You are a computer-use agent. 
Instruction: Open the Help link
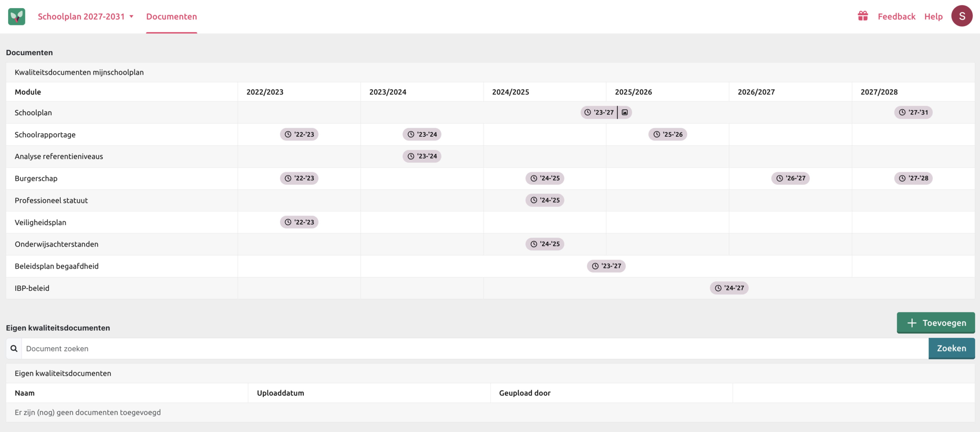(x=933, y=16)
